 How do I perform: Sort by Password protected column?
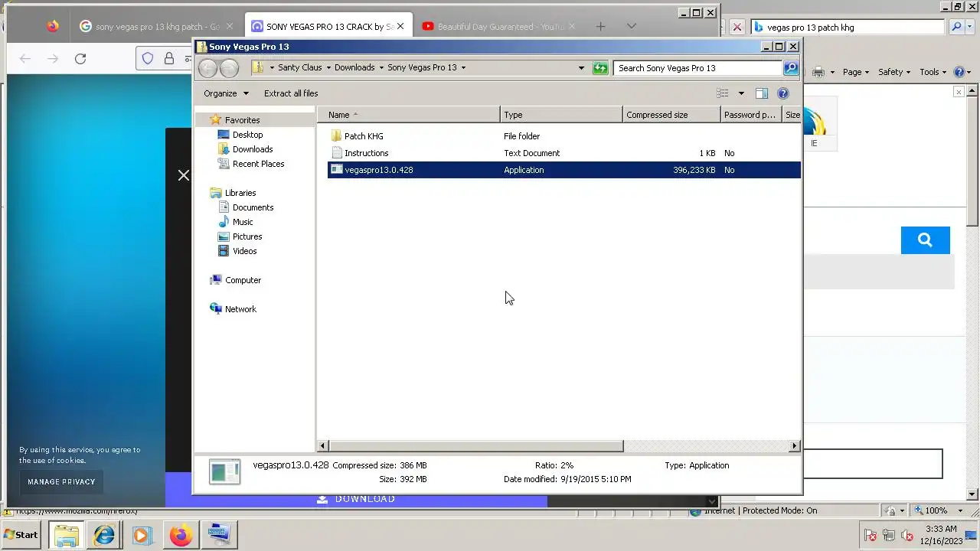pyautogui.click(x=751, y=115)
